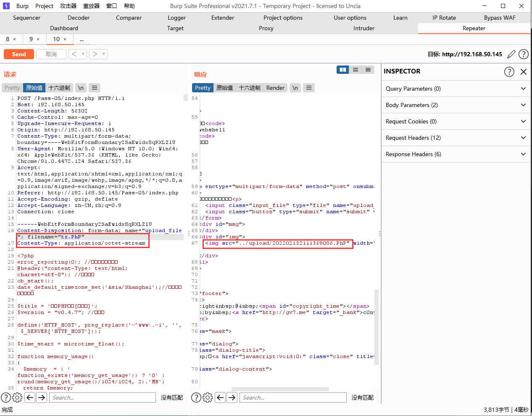532x416 pixels.
Task: Send the request
Action: [x=19, y=54]
